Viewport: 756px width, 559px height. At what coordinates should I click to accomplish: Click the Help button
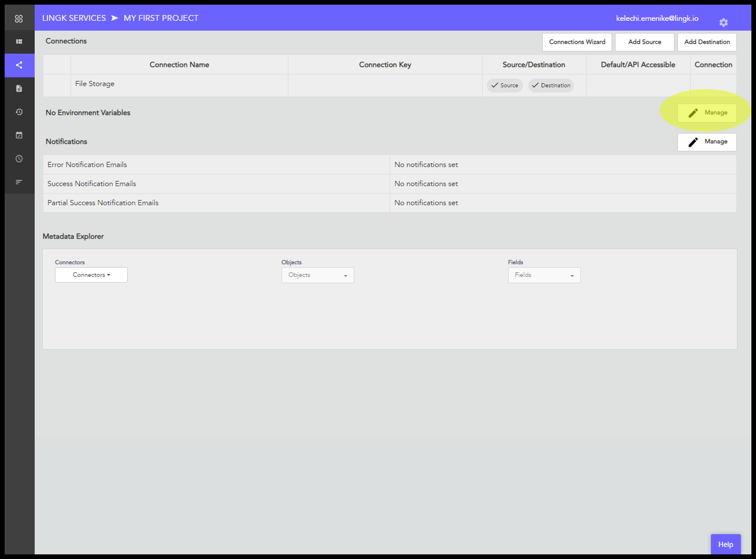click(725, 544)
